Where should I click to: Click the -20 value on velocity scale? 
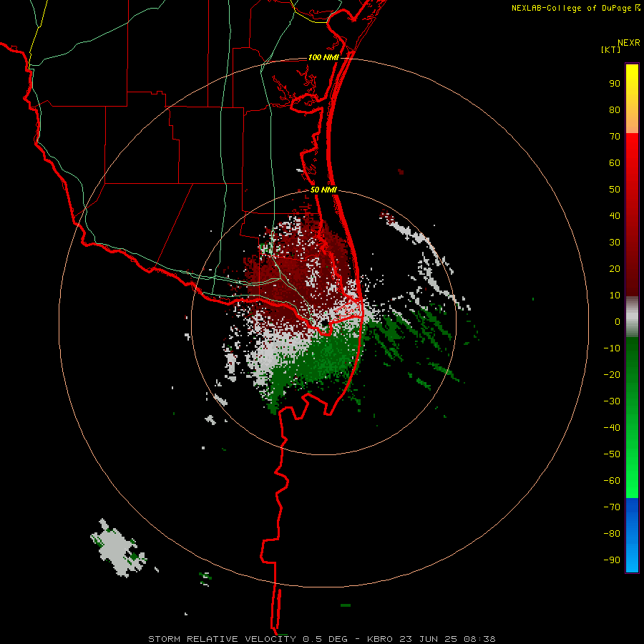612,375
